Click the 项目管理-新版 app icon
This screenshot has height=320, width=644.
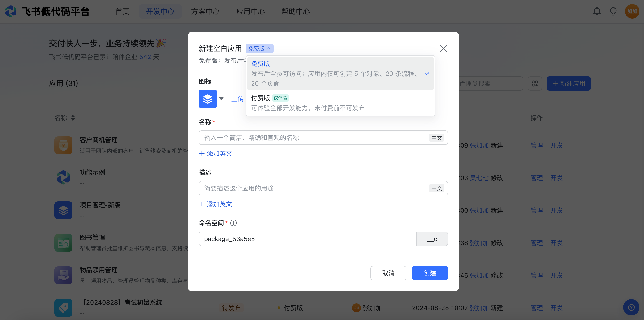63,210
